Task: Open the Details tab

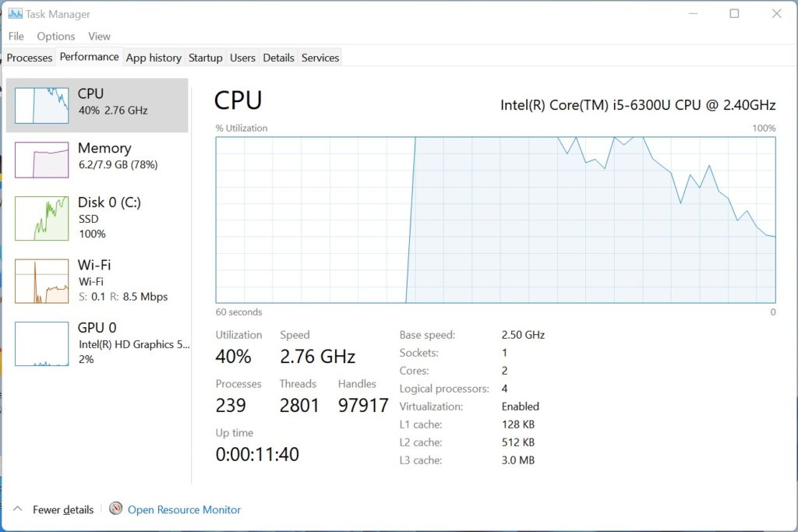Action: click(278, 58)
